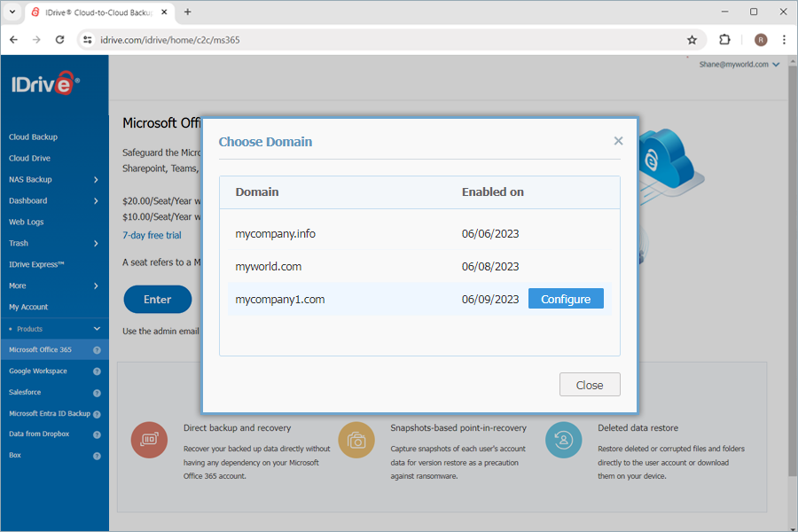Screen dimensions: 798x532
Task: Open My Account in sidebar
Action: coord(28,307)
